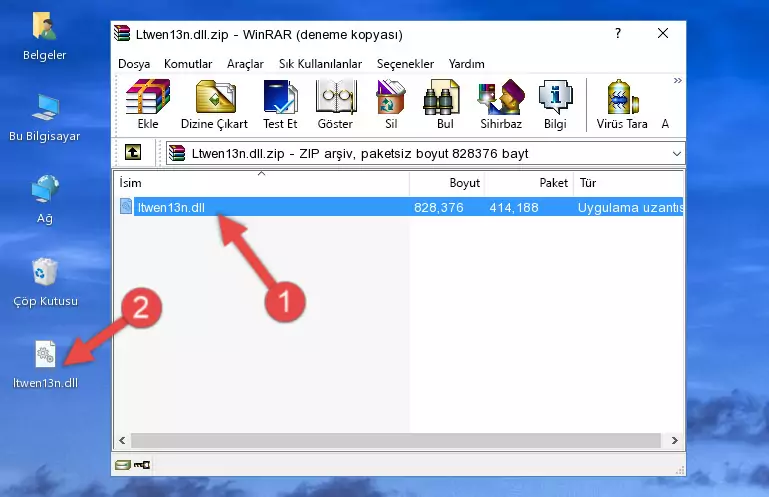Click the WinRAR title bar app icon
The height and width of the screenshot is (497, 769).
point(122,34)
